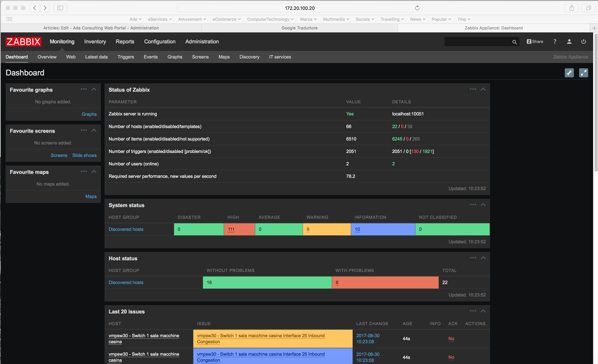598x364 pixels.
Task: Click the 130 problem triggers value
Action: coord(415,151)
